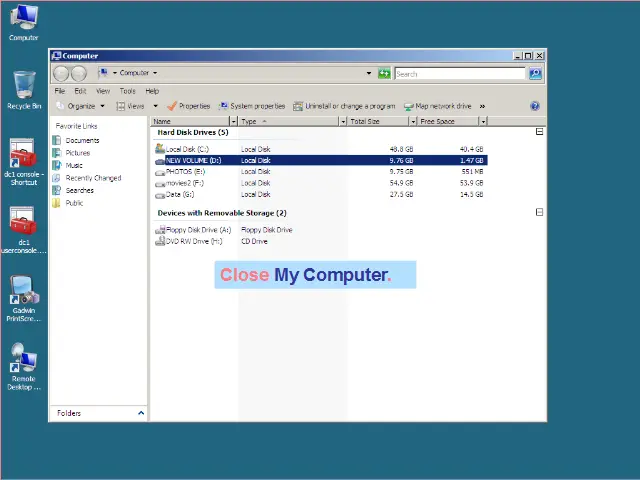The image size is (640, 480).
Task: Click Uninstall or change a program
Action: point(344,106)
